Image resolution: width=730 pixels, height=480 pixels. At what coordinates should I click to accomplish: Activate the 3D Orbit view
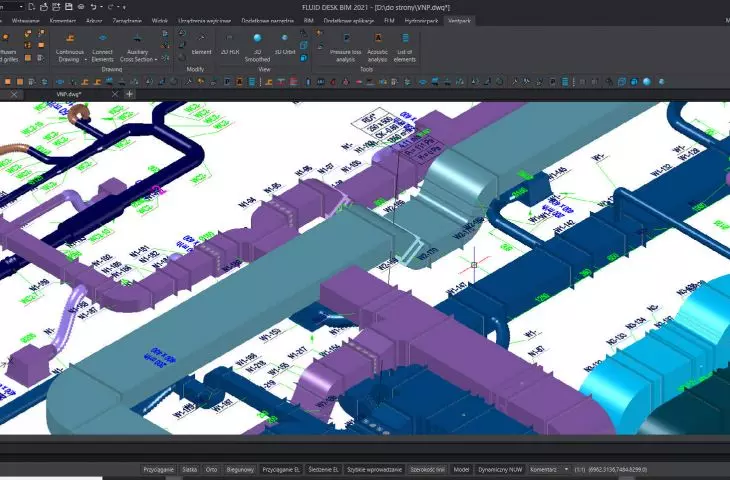284,44
